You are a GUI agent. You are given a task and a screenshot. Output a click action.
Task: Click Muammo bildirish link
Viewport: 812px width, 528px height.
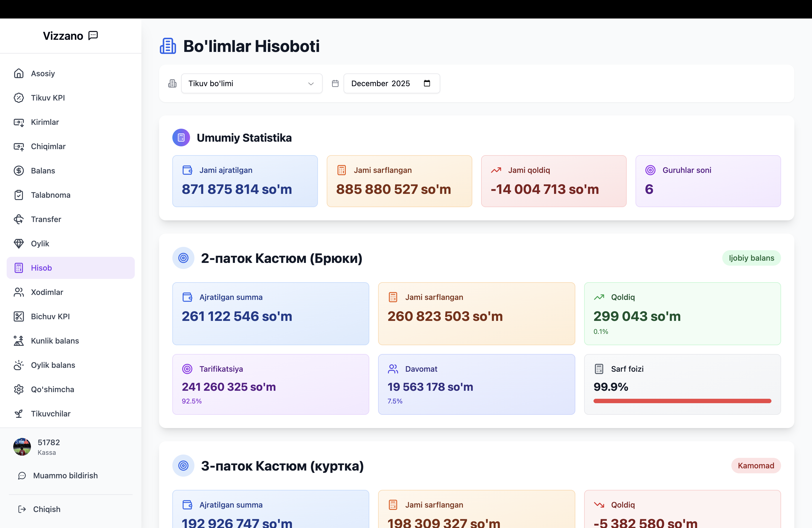point(65,476)
